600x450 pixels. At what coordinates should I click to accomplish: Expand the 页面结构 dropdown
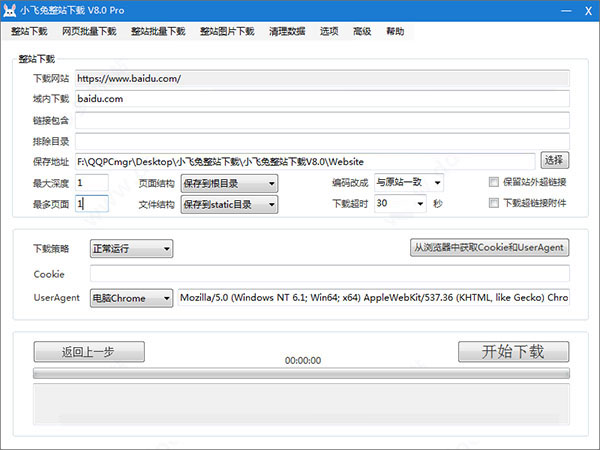point(229,183)
